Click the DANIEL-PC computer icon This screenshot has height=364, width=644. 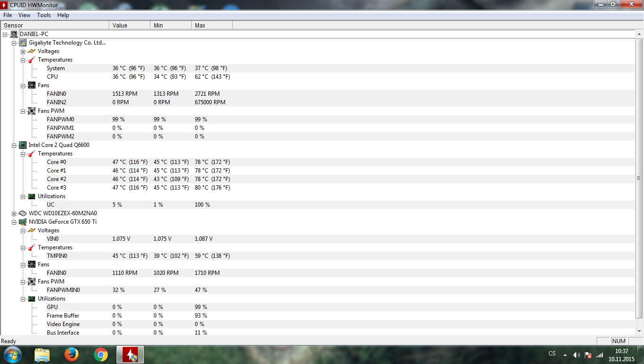click(14, 34)
